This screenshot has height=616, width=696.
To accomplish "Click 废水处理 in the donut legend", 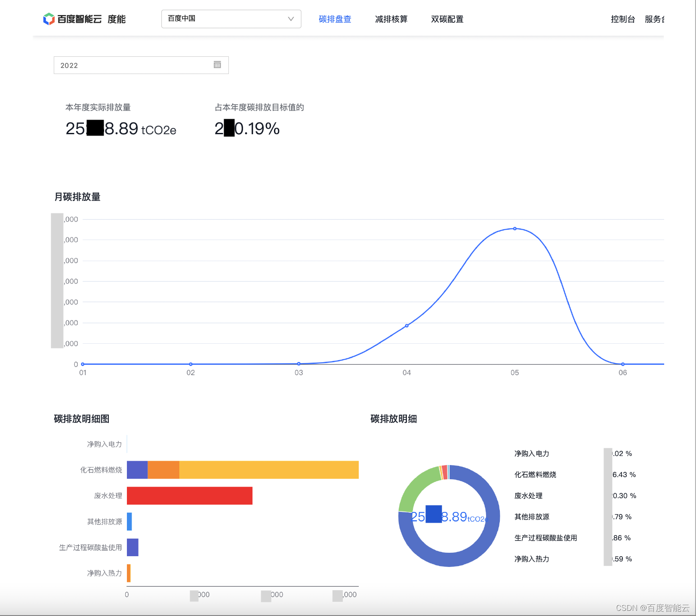I will 528,496.
